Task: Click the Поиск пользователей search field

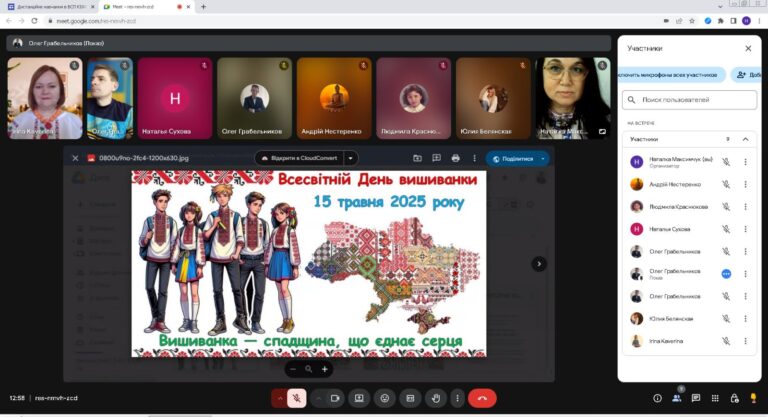Action: pos(690,100)
